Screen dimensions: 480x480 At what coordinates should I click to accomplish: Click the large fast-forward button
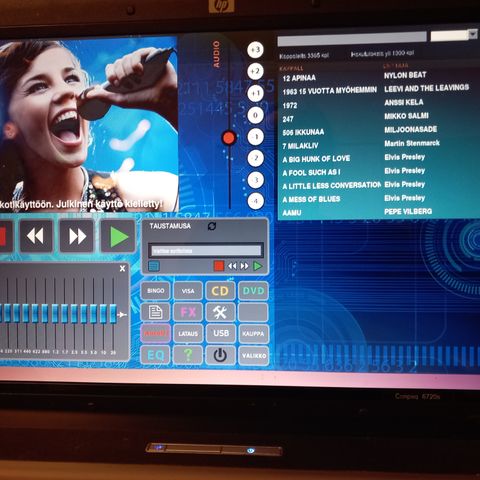coord(77,236)
